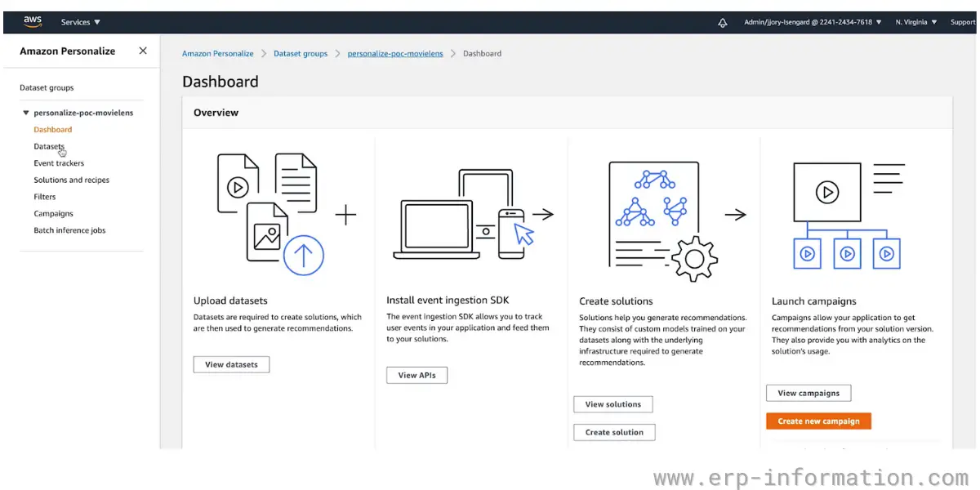Click the Launch campaigns illustration

849,216
